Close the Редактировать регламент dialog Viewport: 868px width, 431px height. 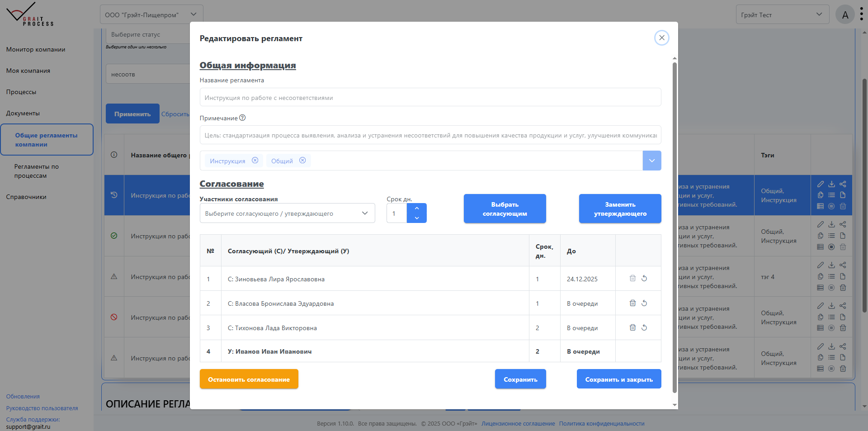(x=661, y=38)
